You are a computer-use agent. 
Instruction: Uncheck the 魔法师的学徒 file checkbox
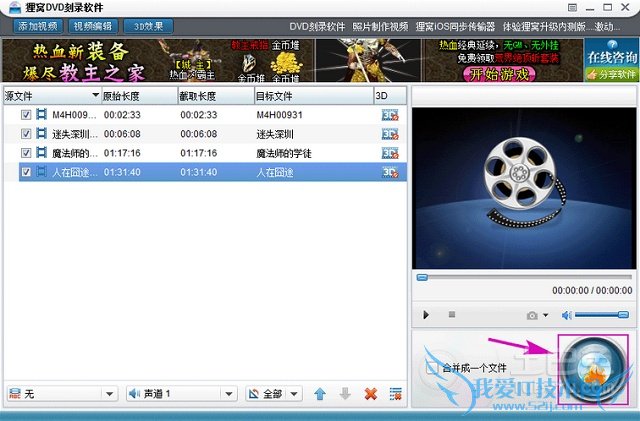click(x=26, y=153)
